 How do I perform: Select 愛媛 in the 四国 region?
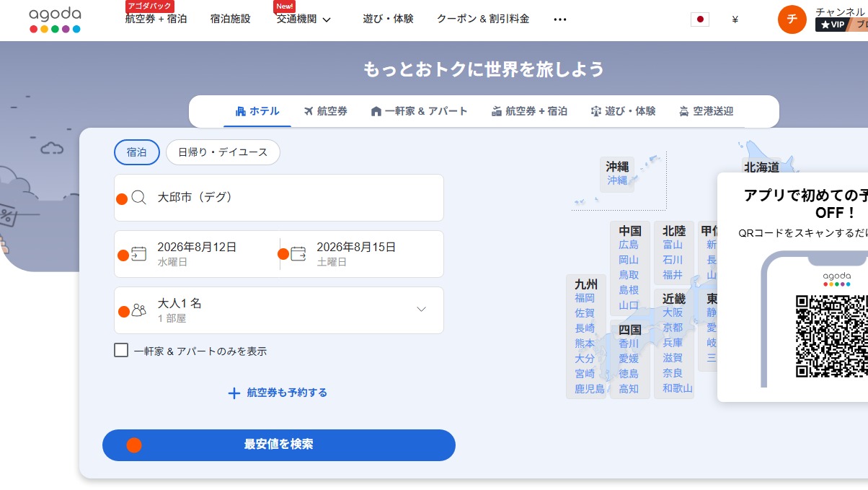[629, 359]
